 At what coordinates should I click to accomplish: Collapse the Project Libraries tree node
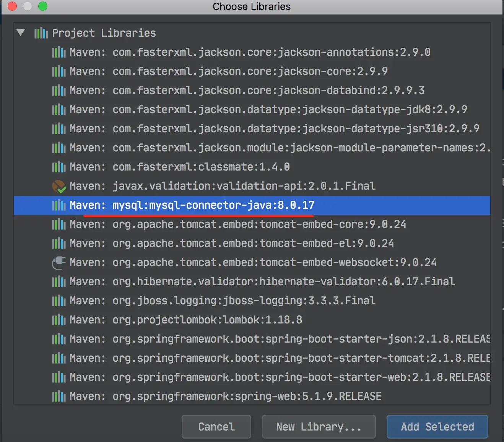(21, 33)
